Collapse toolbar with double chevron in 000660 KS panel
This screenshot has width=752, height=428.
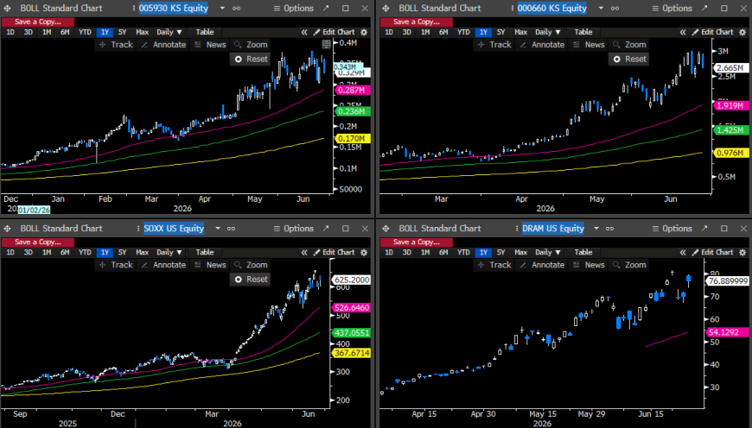(x=683, y=32)
